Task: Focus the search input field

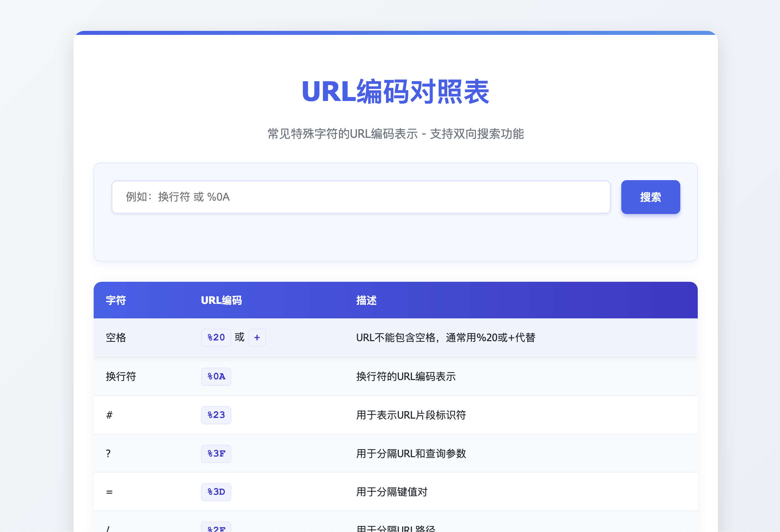Action: (x=361, y=197)
